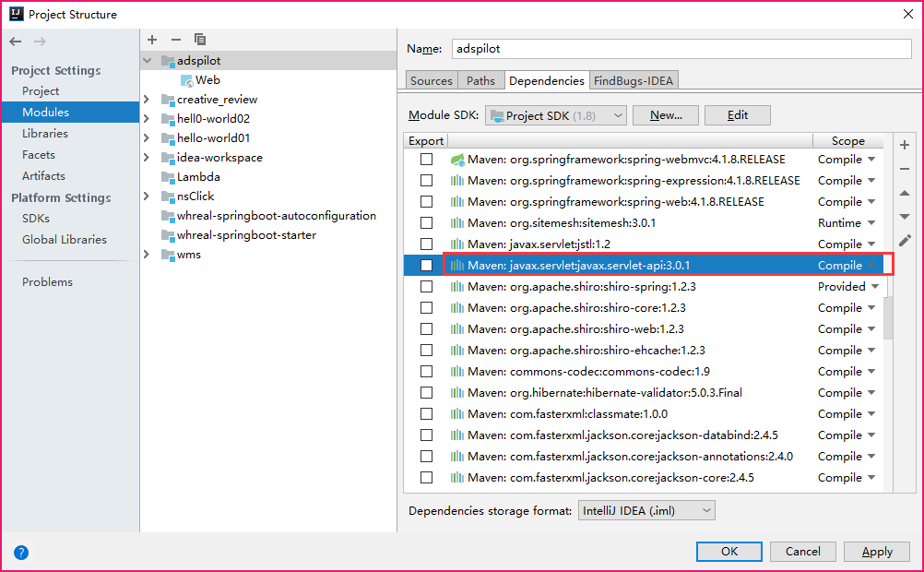Screen dimensions: 924x572
Task: Check export for sitemesh dependency
Action: tap(427, 223)
